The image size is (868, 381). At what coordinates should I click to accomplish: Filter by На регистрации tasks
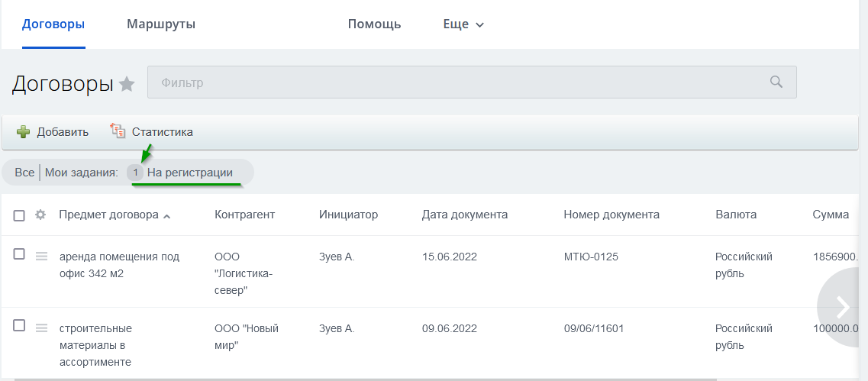[x=189, y=173]
